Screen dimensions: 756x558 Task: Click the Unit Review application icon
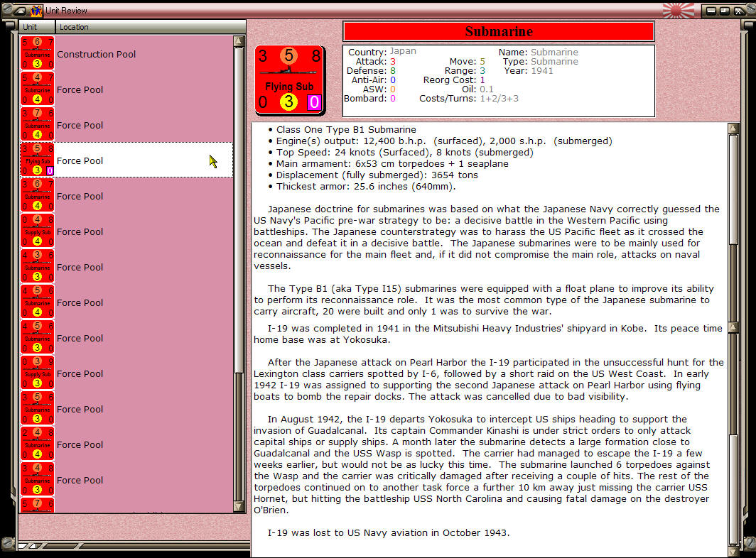36,10
